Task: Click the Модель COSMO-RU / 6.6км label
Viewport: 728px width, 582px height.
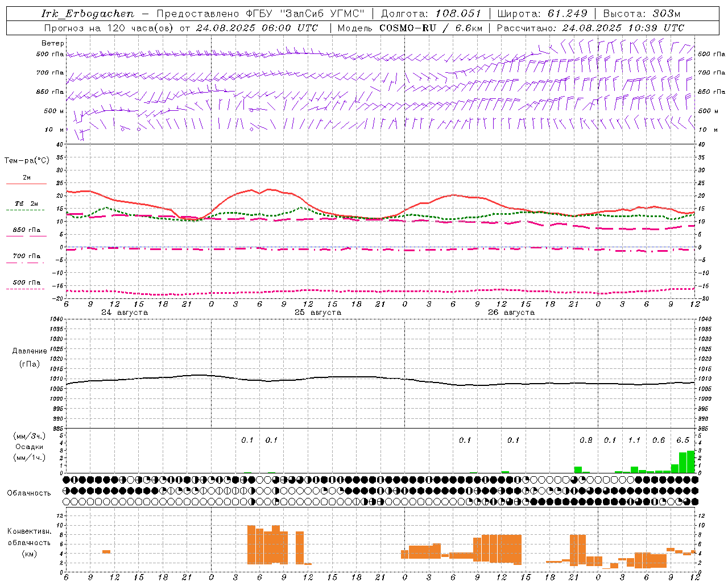Action: (410, 28)
